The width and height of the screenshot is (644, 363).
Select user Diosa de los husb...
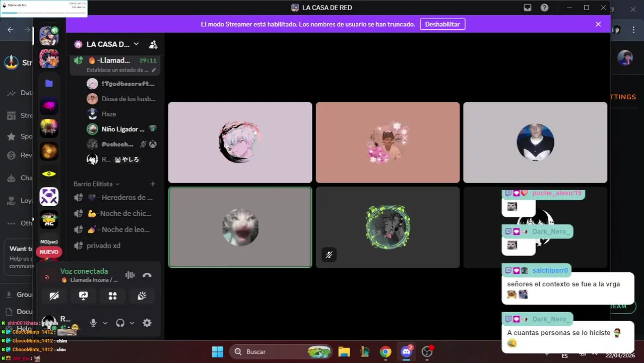click(121, 99)
